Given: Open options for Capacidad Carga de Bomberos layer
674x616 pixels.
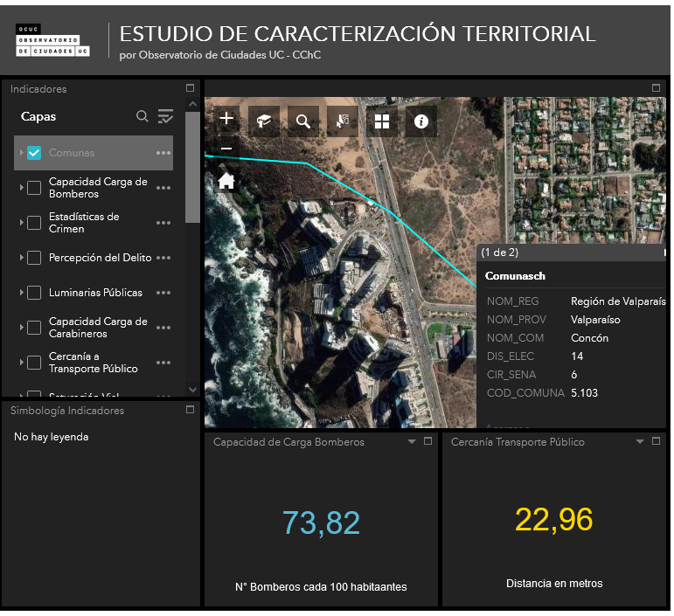Looking at the screenshot, I should [163, 188].
